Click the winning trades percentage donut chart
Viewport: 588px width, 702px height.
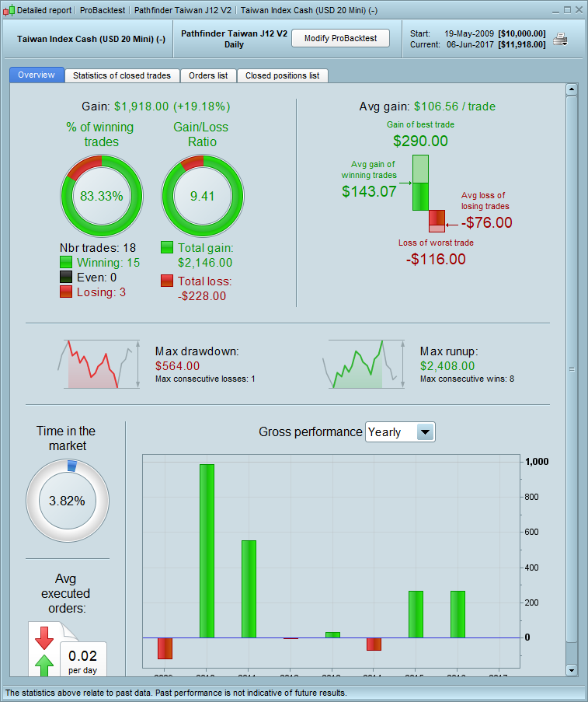pos(102,196)
